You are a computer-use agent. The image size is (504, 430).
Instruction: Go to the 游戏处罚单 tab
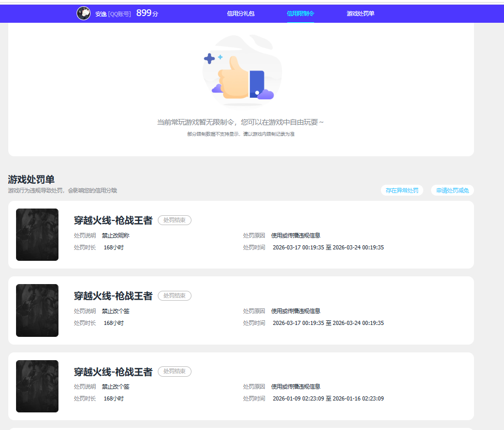360,13
